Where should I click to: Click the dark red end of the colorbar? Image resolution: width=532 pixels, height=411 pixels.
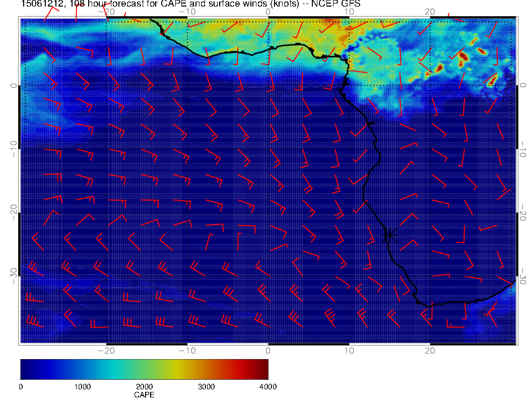click(x=264, y=369)
